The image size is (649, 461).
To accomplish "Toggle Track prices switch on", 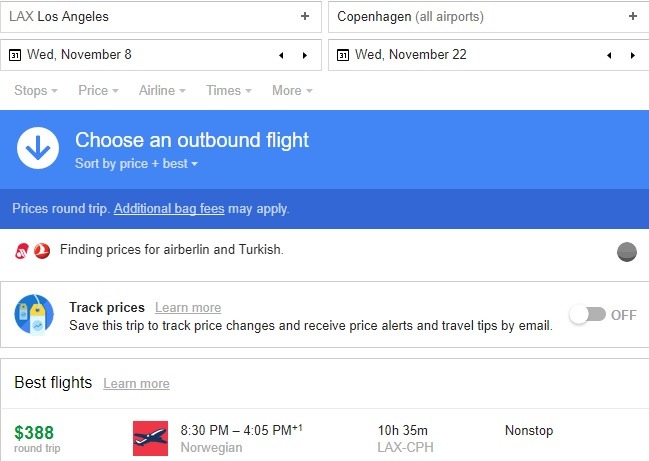I will pyautogui.click(x=587, y=315).
